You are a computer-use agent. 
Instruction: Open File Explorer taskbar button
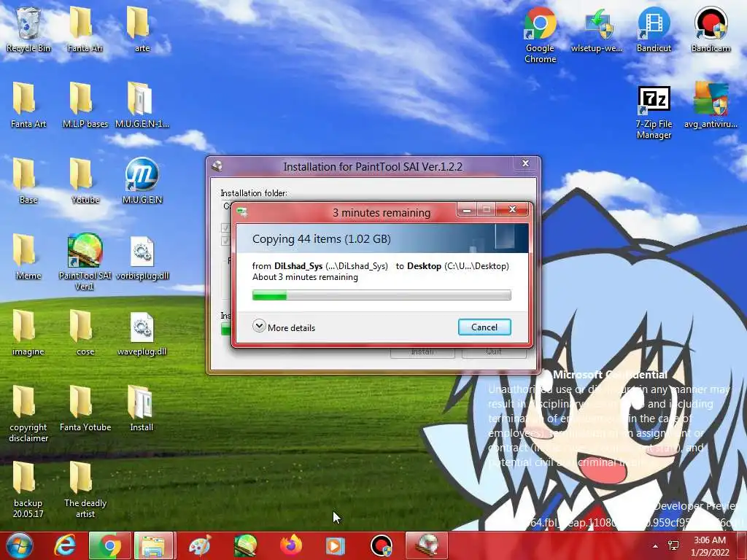point(155,545)
